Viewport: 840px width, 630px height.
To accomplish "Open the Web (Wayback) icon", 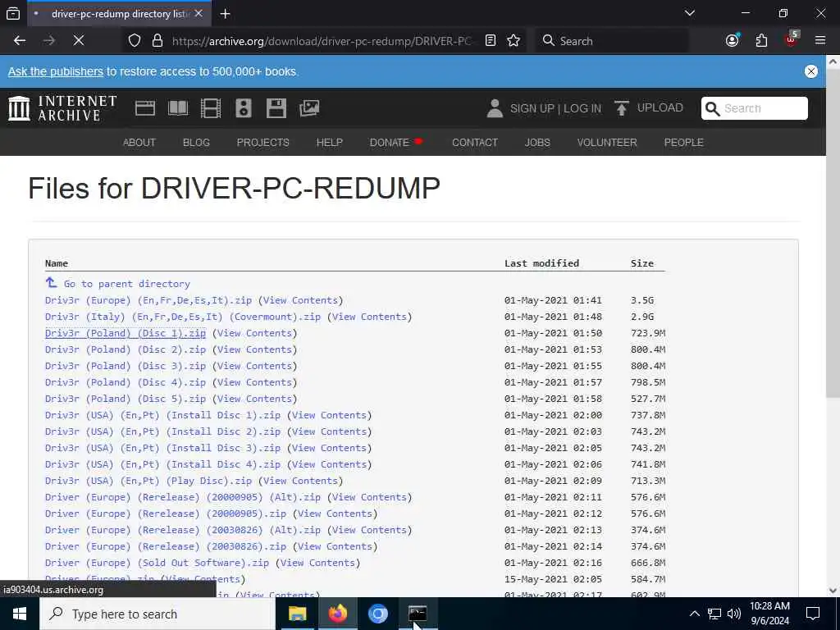I will (x=144, y=108).
